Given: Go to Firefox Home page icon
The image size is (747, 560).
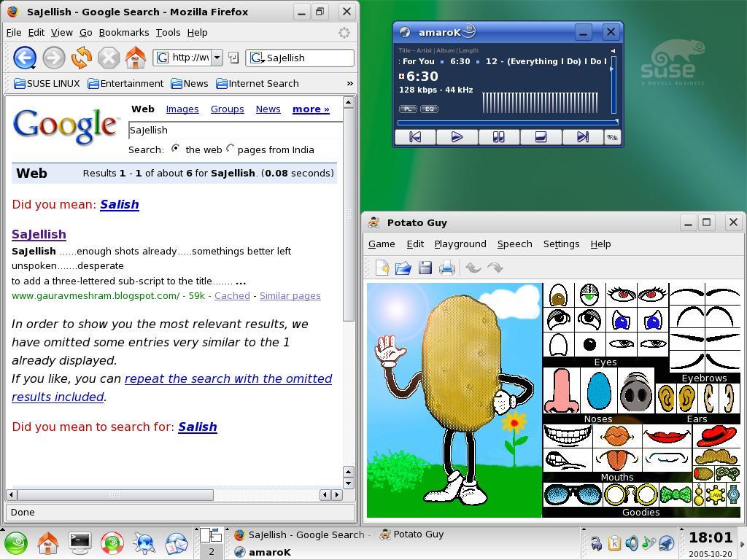Looking at the screenshot, I should (135, 58).
